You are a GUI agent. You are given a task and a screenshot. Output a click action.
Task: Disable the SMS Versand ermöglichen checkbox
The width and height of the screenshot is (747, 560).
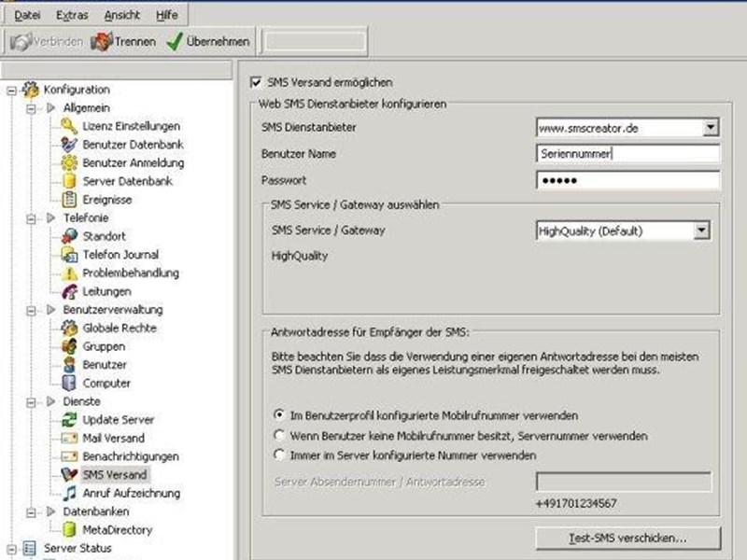(257, 83)
